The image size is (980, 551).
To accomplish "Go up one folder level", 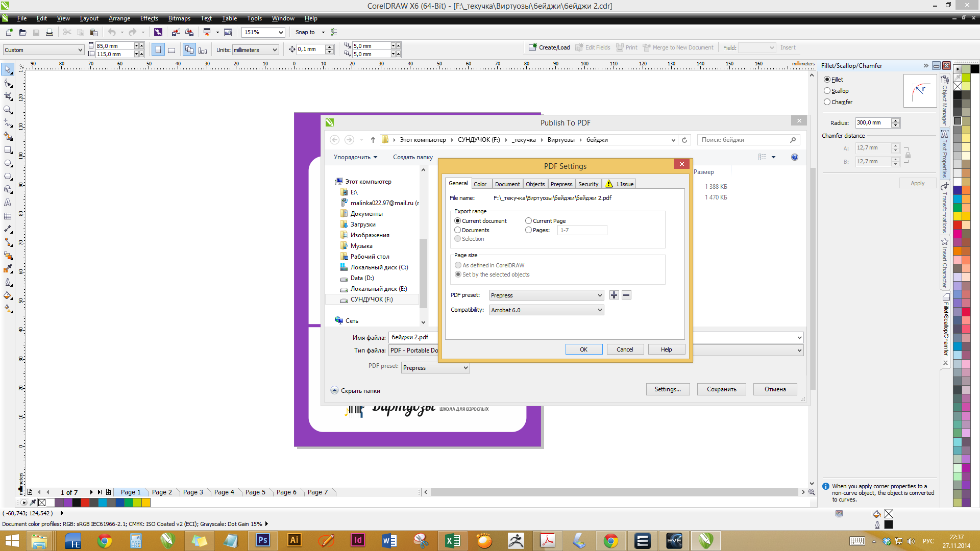I will coord(373,140).
